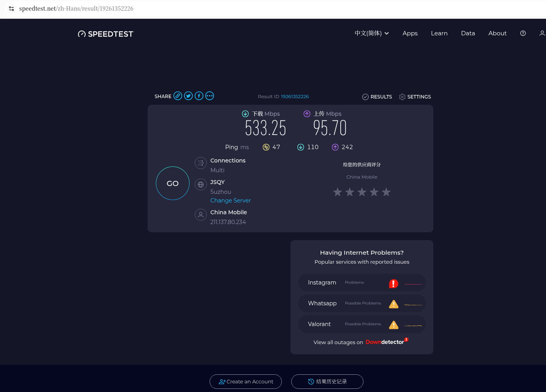Click the Valorant yellow warning icon

(x=394, y=325)
